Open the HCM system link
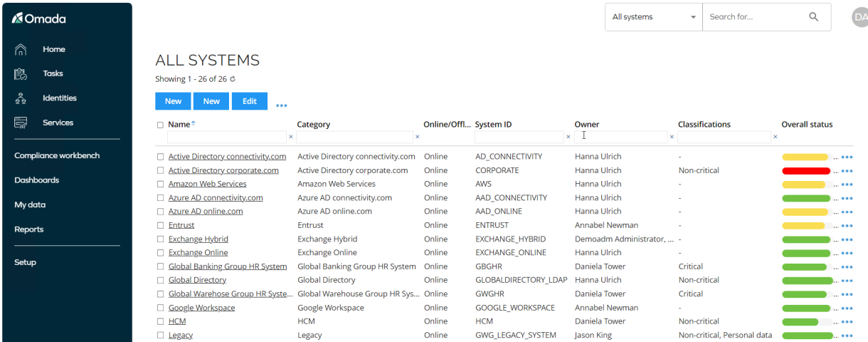Image resolution: width=868 pixels, height=342 pixels. click(x=177, y=321)
